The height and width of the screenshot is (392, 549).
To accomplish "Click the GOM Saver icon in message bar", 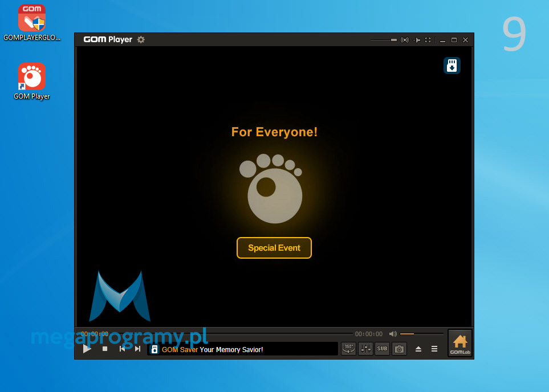I will click(154, 349).
